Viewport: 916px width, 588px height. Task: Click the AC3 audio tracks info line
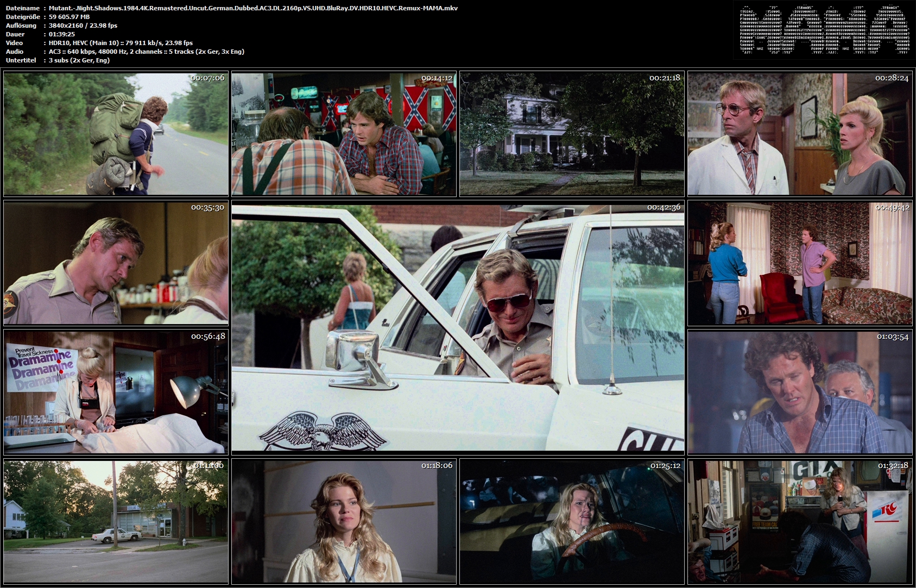pos(147,52)
